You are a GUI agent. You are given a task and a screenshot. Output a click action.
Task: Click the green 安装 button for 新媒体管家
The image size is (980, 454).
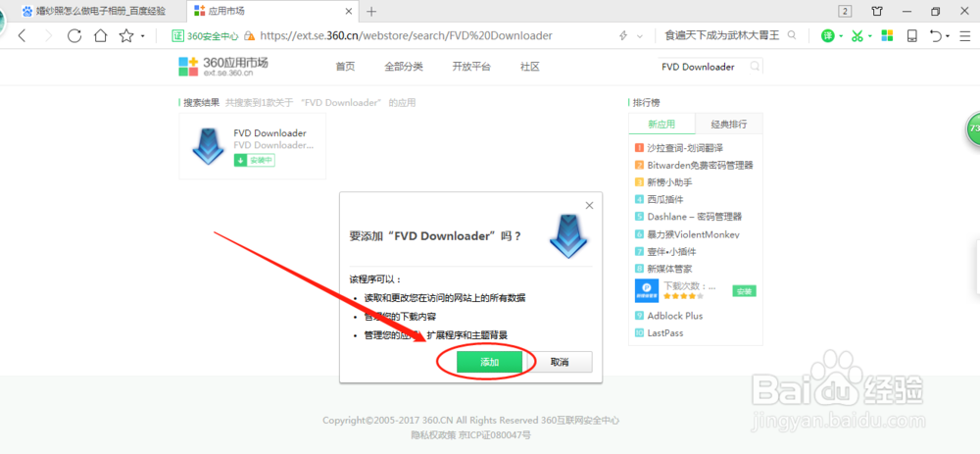click(744, 291)
